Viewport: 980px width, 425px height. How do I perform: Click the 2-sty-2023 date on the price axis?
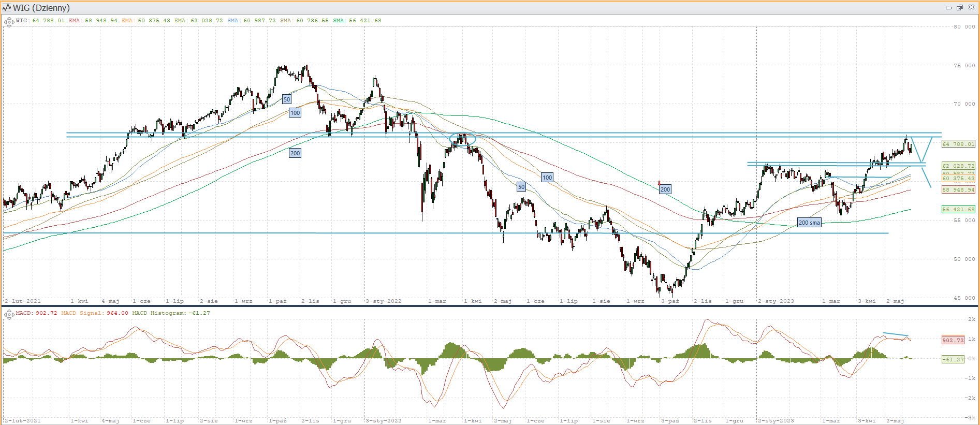pyautogui.click(x=776, y=301)
